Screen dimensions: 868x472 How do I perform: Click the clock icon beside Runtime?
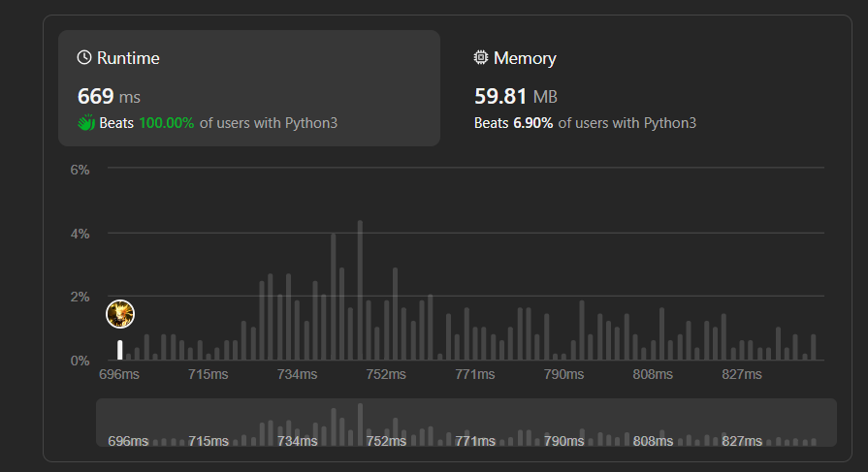click(84, 58)
